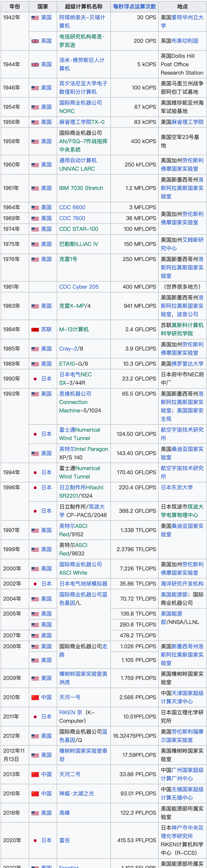
Task: Open the ETA10-G/8 link
Action: click(x=73, y=364)
